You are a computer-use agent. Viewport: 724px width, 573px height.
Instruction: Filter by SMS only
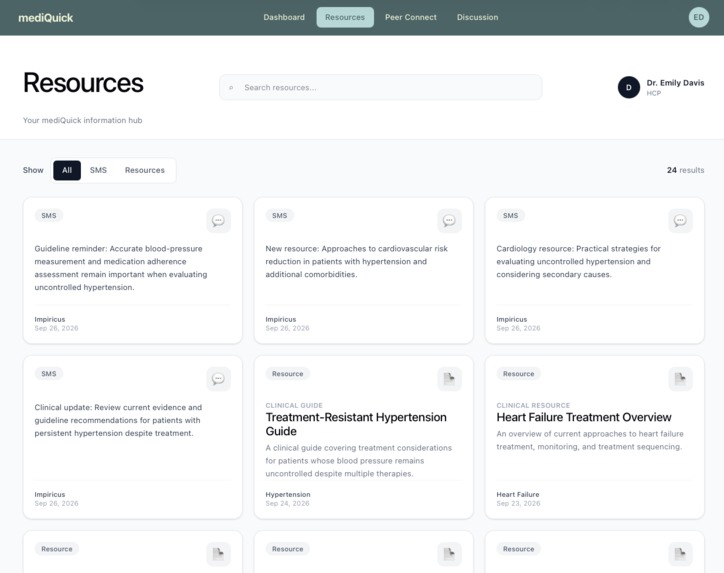click(98, 170)
